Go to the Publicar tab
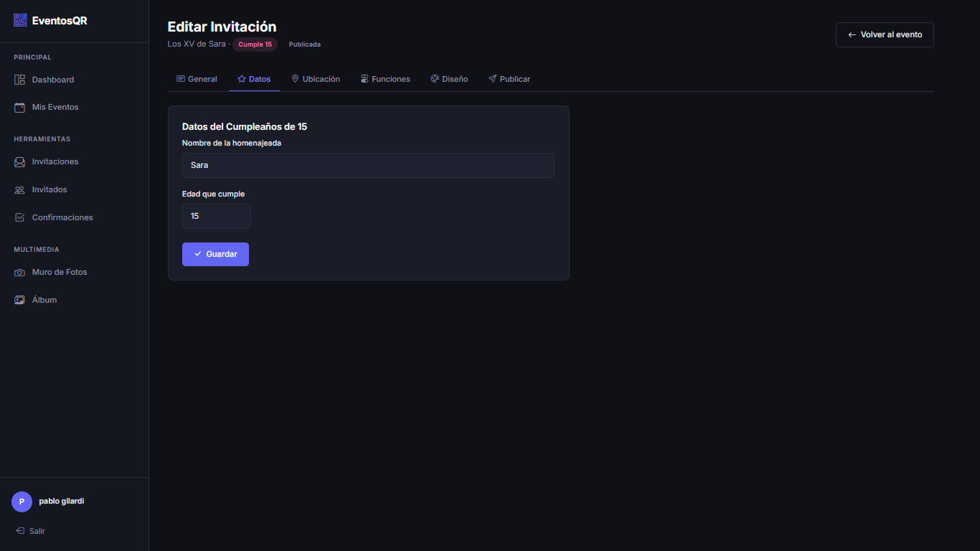Viewport: 980px width, 551px height. (x=509, y=79)
